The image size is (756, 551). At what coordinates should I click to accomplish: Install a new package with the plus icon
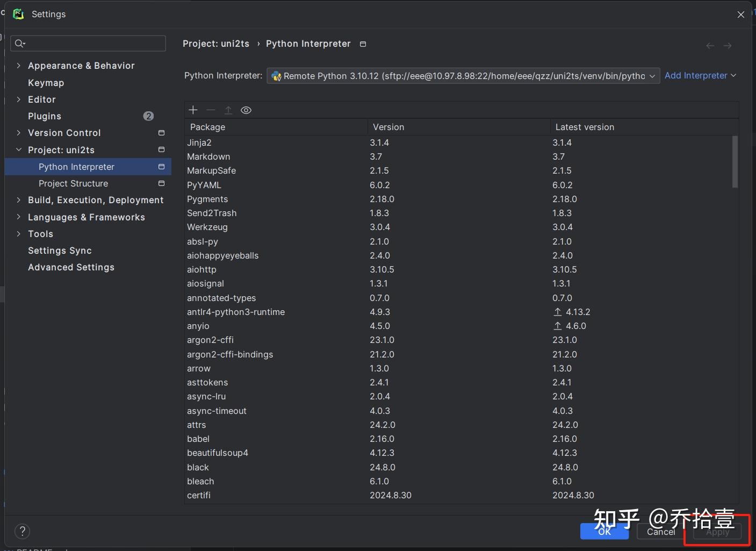(193, 110)
